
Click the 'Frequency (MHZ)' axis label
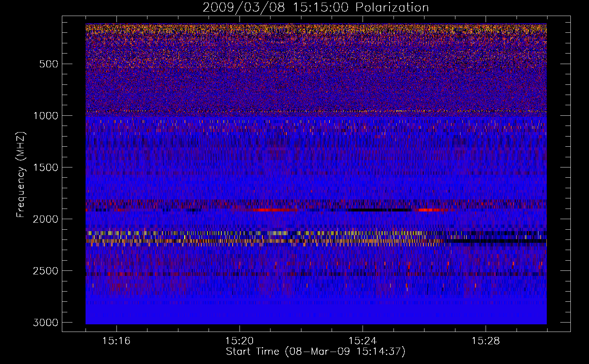click(21, 175)
